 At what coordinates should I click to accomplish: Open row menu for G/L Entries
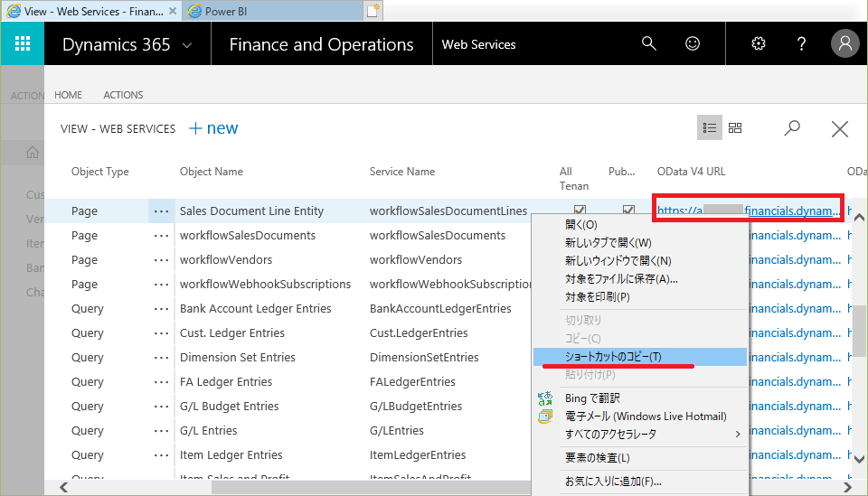tap(161, 430)
